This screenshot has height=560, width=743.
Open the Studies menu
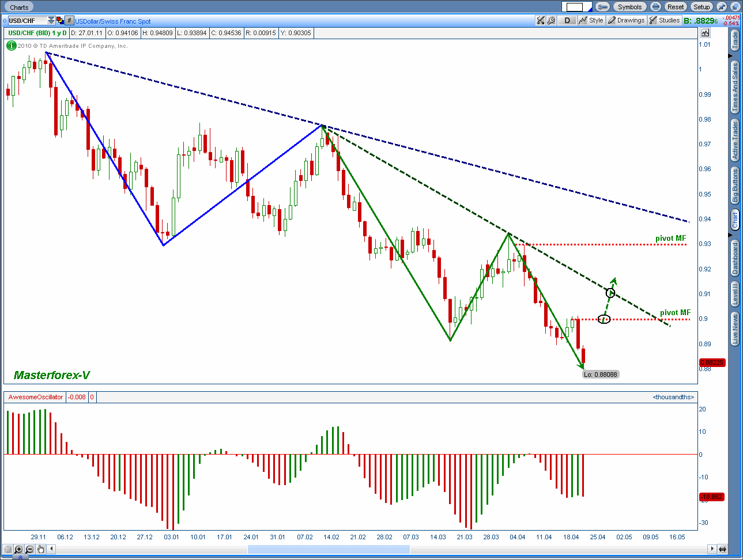(665, 20)
